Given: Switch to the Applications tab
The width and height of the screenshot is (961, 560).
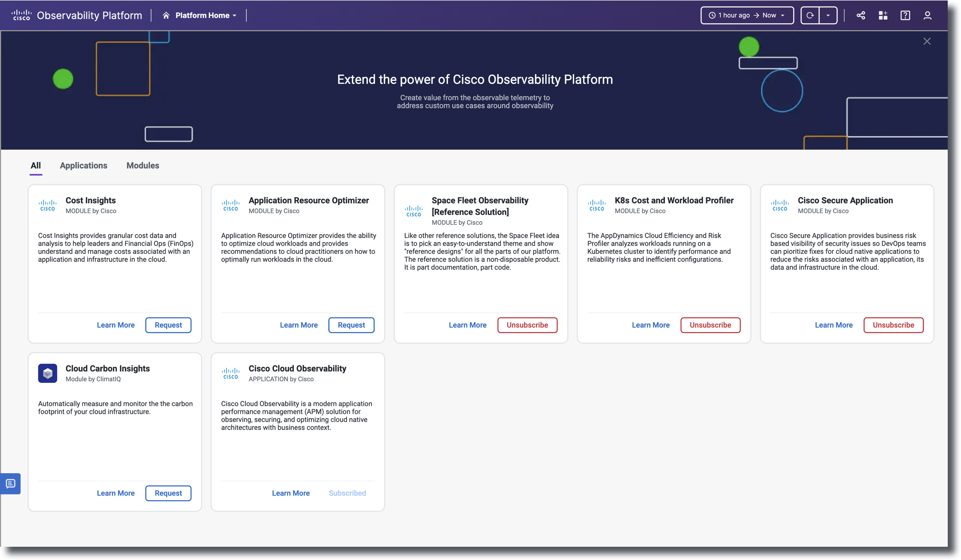Looking at the screenshot, I should point(83,165).
